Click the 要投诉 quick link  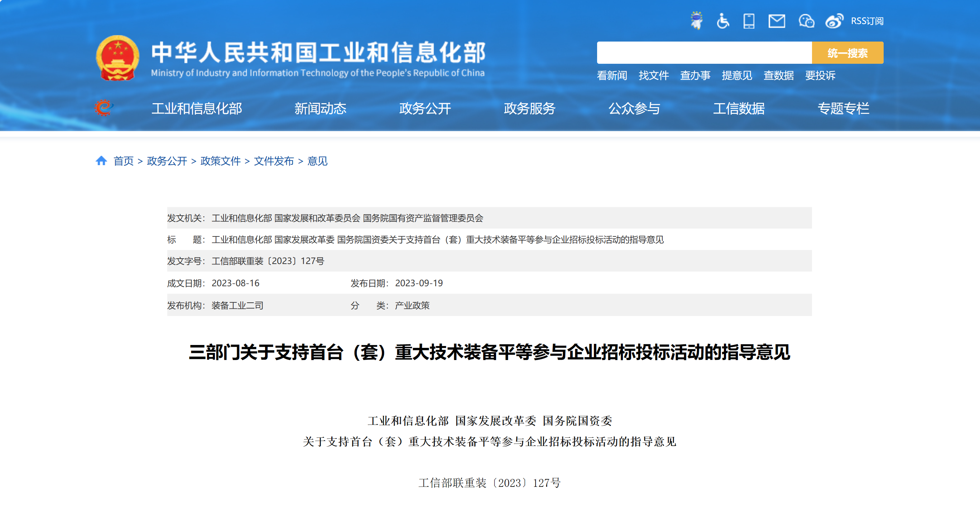[820, 75]
